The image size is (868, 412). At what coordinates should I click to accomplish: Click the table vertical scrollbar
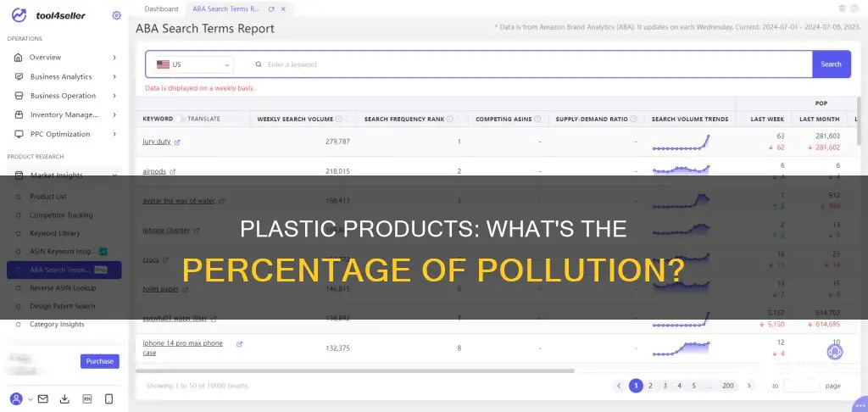[x=859, y=119]
